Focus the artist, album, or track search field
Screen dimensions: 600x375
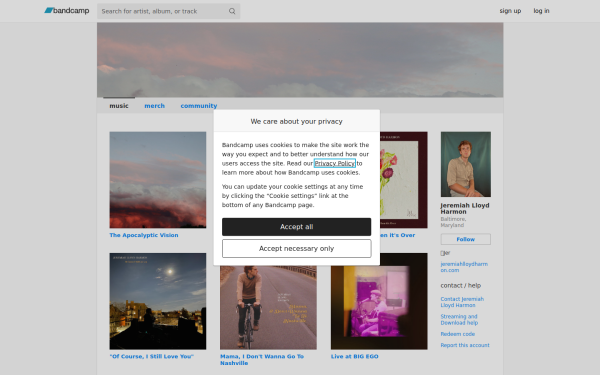[168, 11]
